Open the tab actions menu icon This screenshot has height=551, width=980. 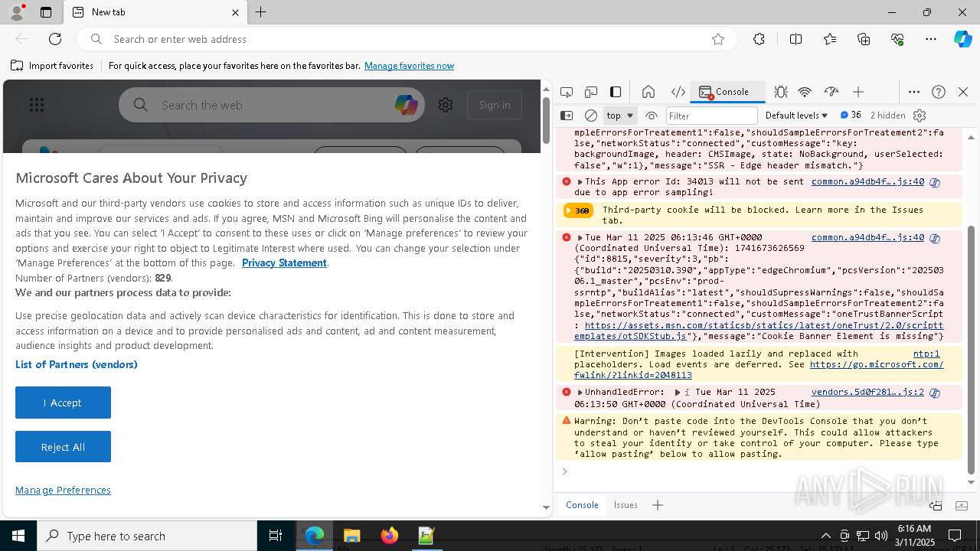[46, 12]
